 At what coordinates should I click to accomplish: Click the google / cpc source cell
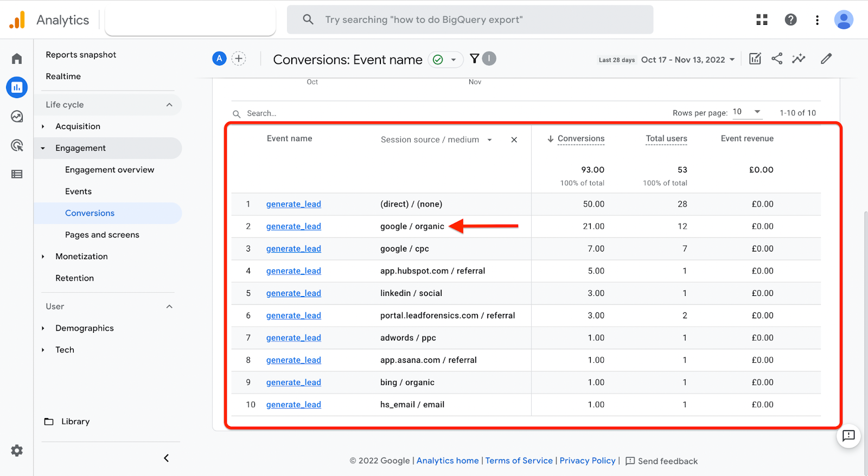(405, 248)
